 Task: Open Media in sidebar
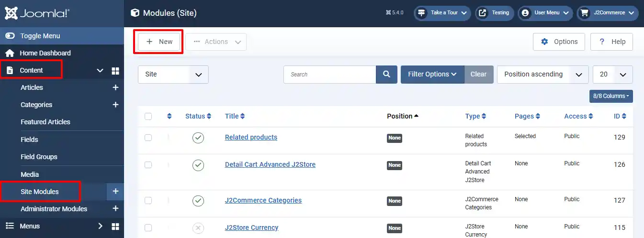click(x=30, y=174)
